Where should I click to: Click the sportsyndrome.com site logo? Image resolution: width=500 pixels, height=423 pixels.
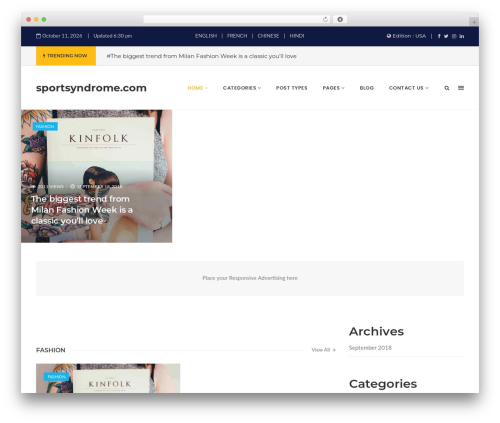[x=91, y=88]
